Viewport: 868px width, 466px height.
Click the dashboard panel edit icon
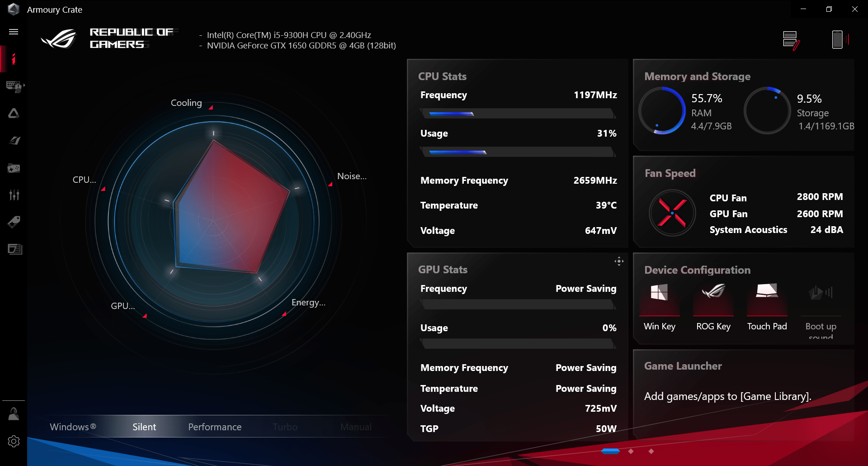pos(791,40)
